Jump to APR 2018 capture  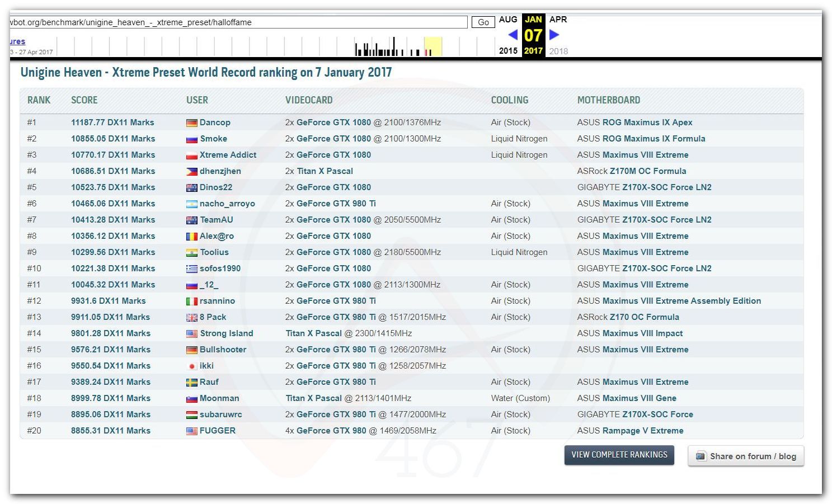pyautogui.click(x=558, y=35)
